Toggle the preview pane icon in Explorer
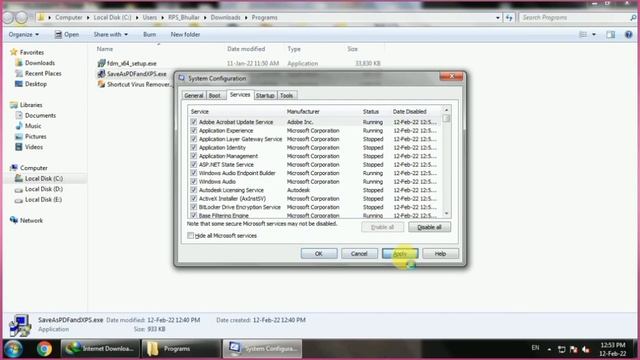The height and width of the screenshot is (360, 640). pyautogui.click(x=611, y=35)
